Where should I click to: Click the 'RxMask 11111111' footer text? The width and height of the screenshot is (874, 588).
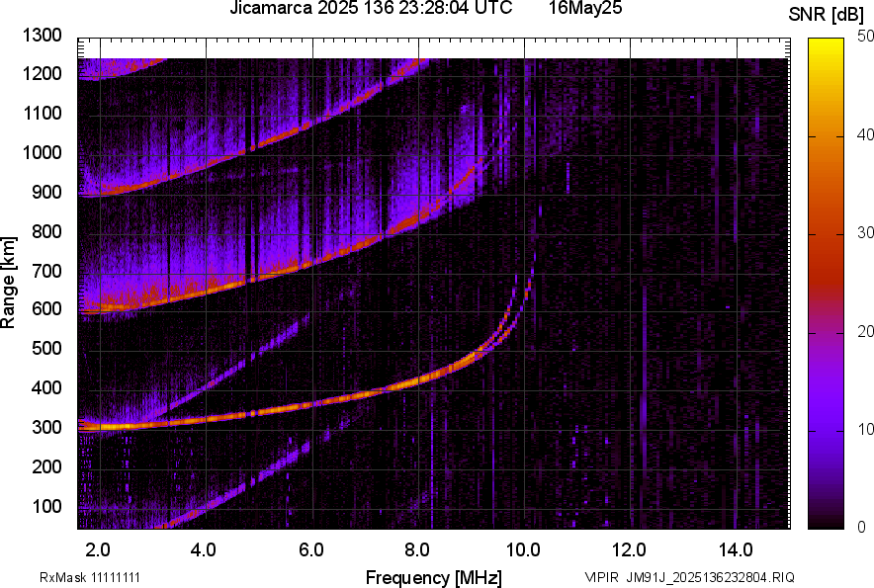[x=90, y=577]
